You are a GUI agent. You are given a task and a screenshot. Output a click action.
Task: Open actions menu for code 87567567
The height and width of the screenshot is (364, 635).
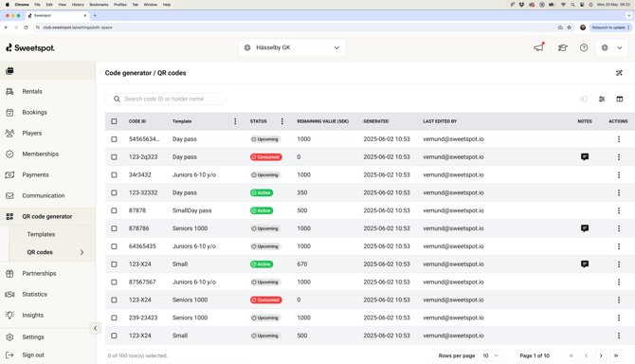coord(618,282)
